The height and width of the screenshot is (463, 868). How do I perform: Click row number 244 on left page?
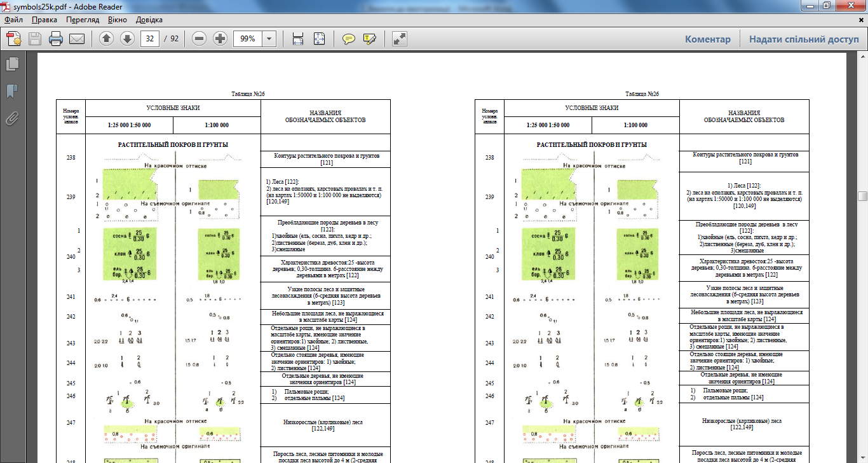coord(71,363)
